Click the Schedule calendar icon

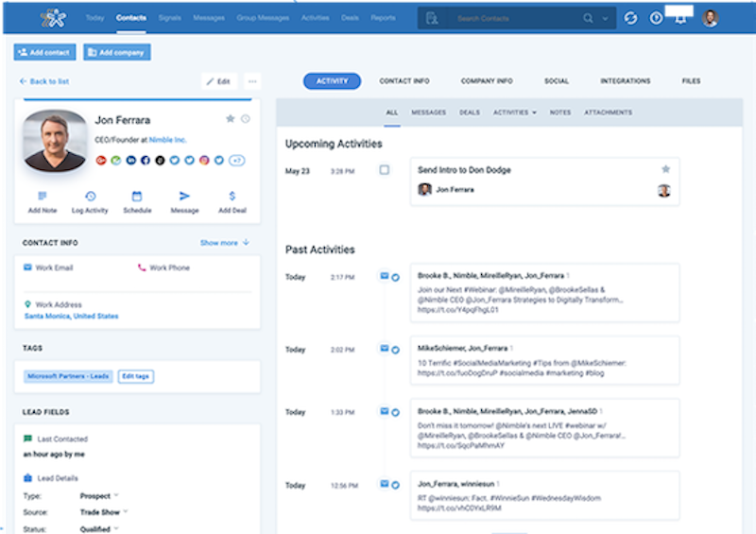tap(137, 196)
